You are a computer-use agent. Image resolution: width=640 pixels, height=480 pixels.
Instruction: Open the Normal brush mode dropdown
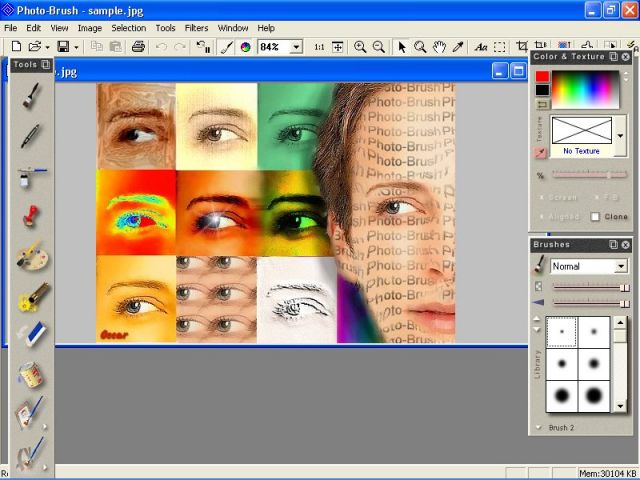pyautogui.click(x=621, y=267)
